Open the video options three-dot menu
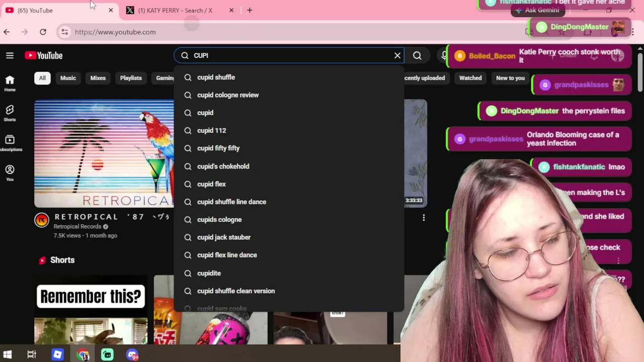The width and height of the screenshot is (644, 362). click(x=424, y=217)
